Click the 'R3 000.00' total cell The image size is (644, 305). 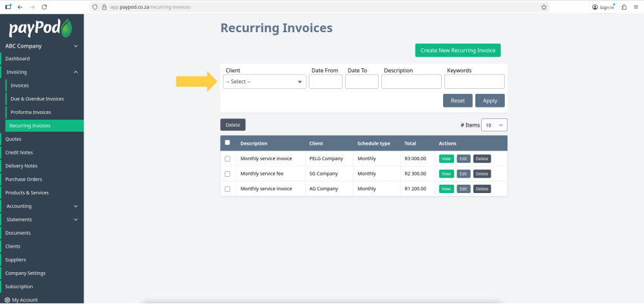[x=415, y=159]
